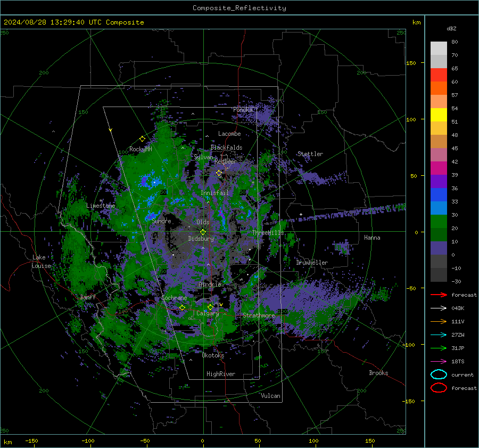Click the Cochrane town label
479x448 pixels.
click(x=174, y=298)
